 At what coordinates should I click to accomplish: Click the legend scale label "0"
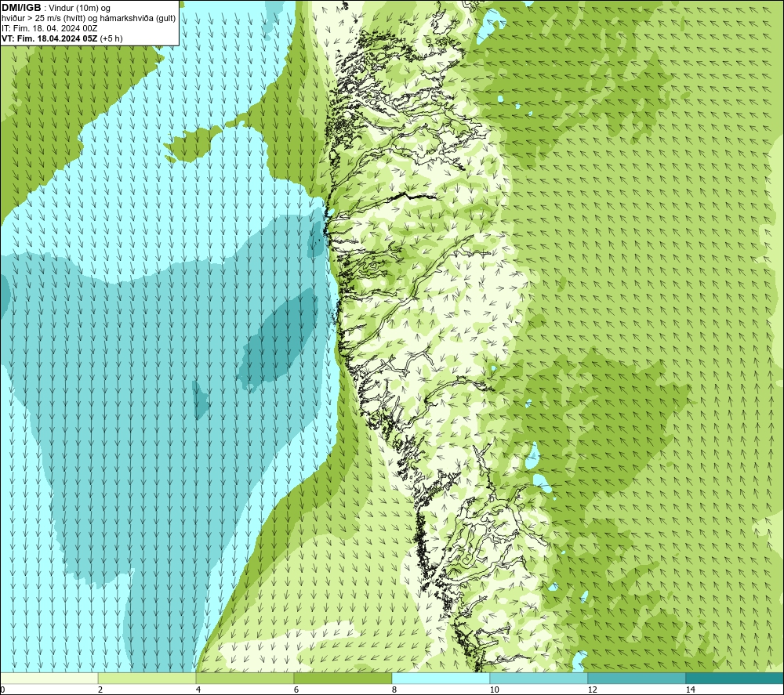(2, 690)
